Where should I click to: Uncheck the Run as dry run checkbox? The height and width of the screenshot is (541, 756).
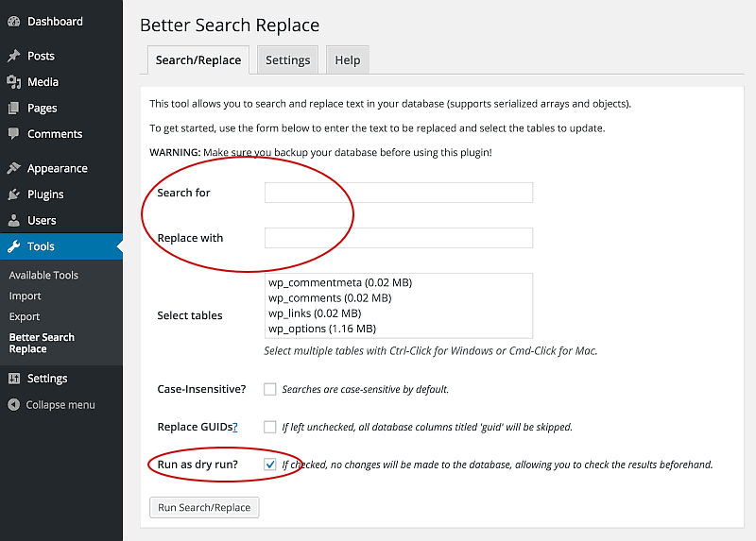tap(270, 465)
